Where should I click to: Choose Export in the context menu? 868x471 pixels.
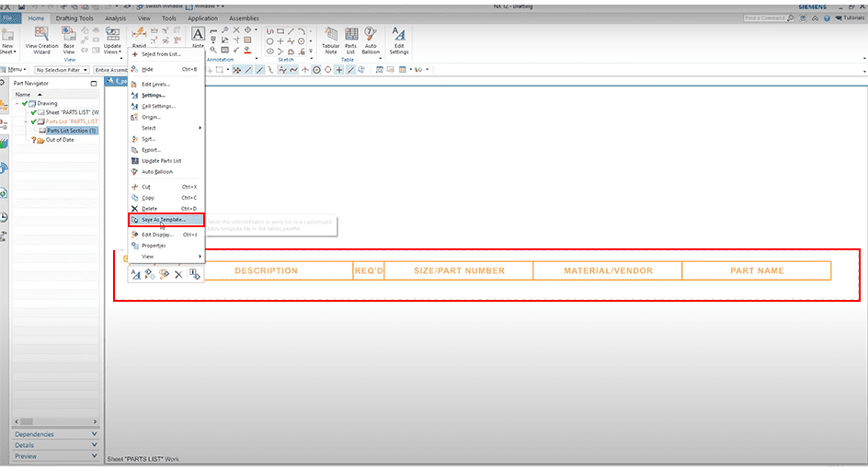[166, 150]
